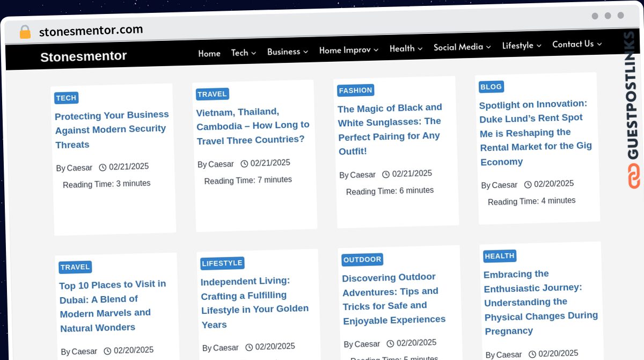Expand the Contact Us menu chevron
644x360 pixels.
point(599,44)
